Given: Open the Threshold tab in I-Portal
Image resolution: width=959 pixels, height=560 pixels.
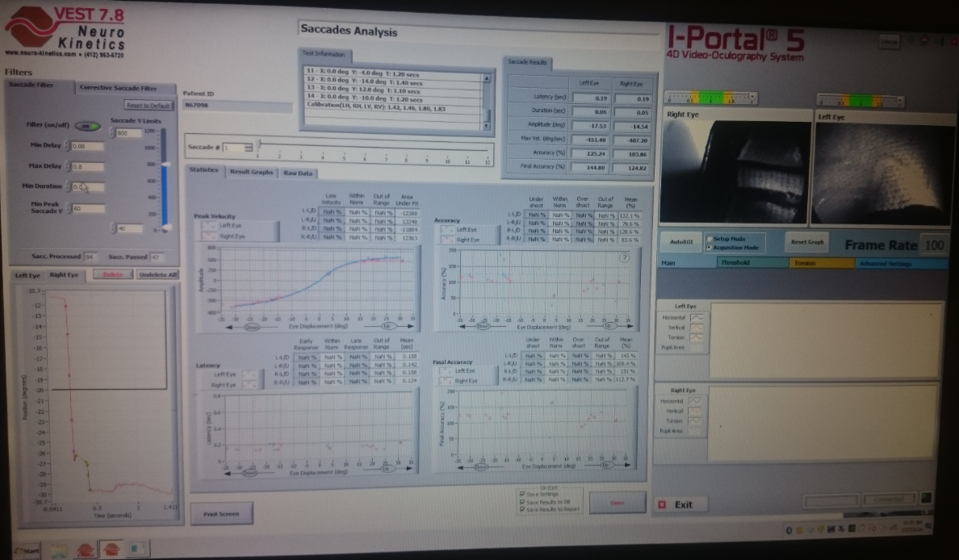Looking at the screenshot, I should pyautogui.click(x=752, y=262).
